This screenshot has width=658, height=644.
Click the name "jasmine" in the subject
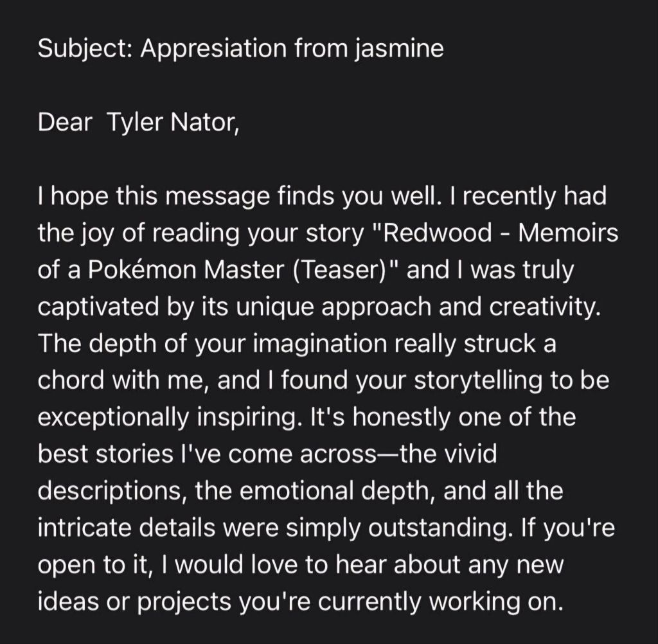click(x=398, y=50)
